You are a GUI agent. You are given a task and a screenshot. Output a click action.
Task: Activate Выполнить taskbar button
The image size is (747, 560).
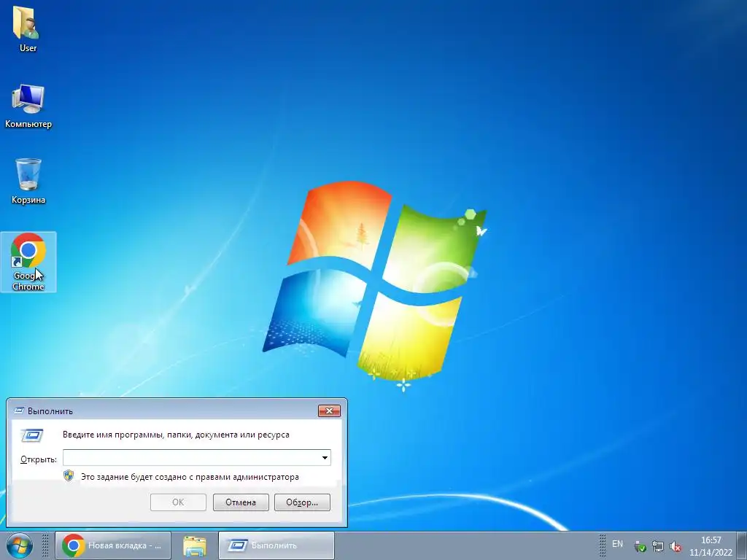276,545
